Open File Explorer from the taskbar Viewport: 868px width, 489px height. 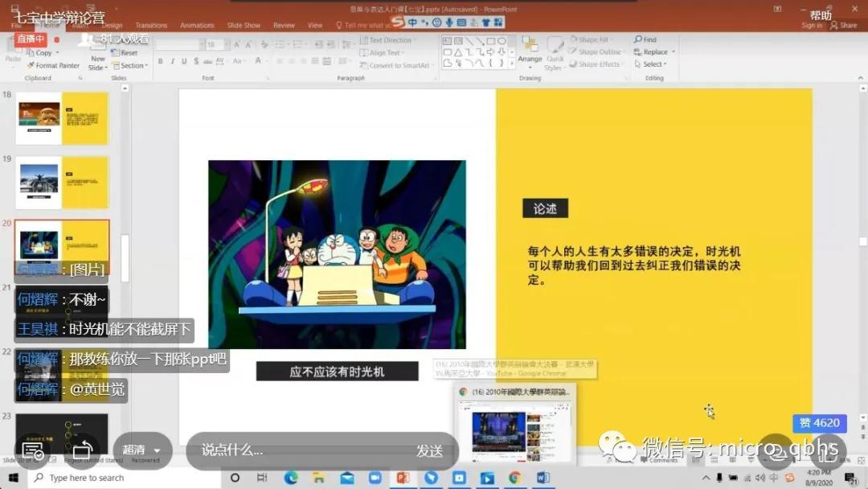tap(318, 478)
